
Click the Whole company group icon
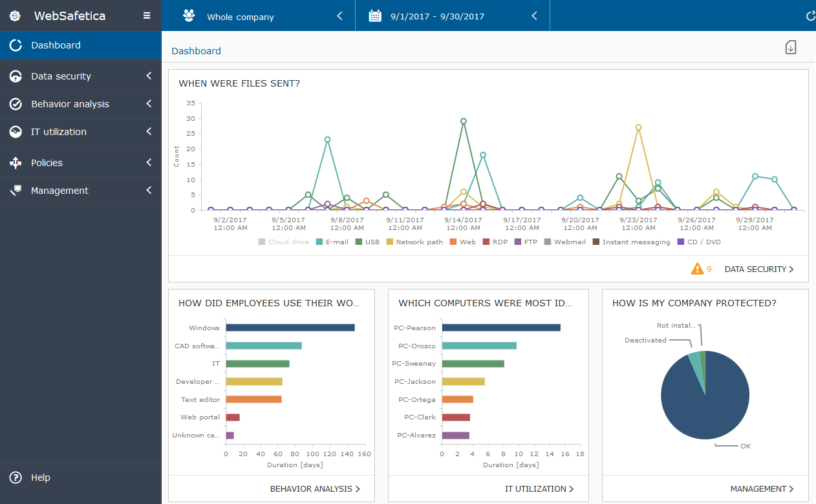(x=189, y=16)
